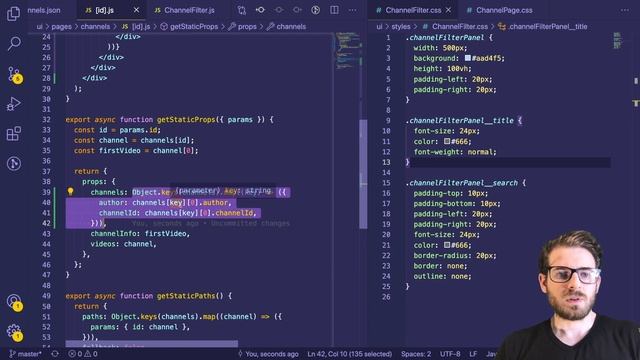Change indentation via 'Spaces: 2'
Image resolution: width=640 pixels, height=360 pixels.
416,354
